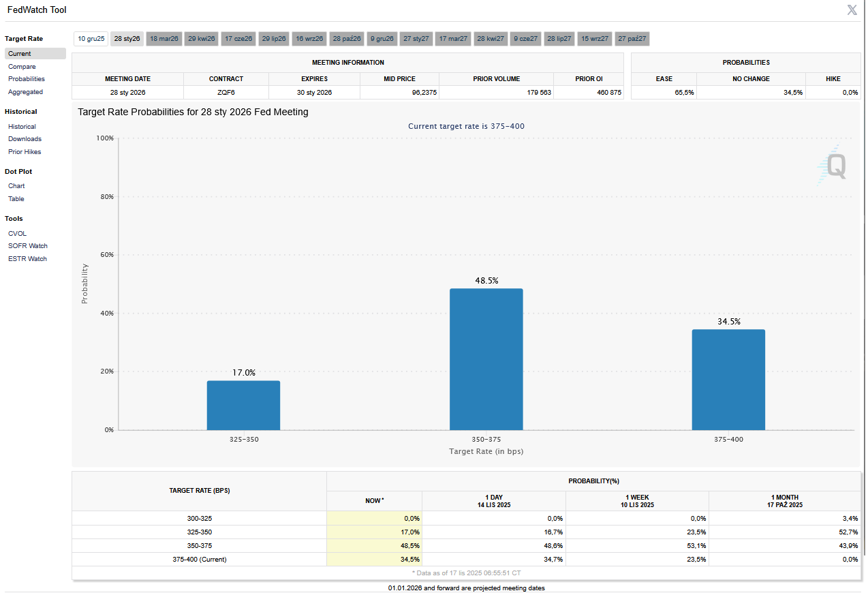
Task: Open the Dot Plot Chart link
Action: (x=16, y=186)
